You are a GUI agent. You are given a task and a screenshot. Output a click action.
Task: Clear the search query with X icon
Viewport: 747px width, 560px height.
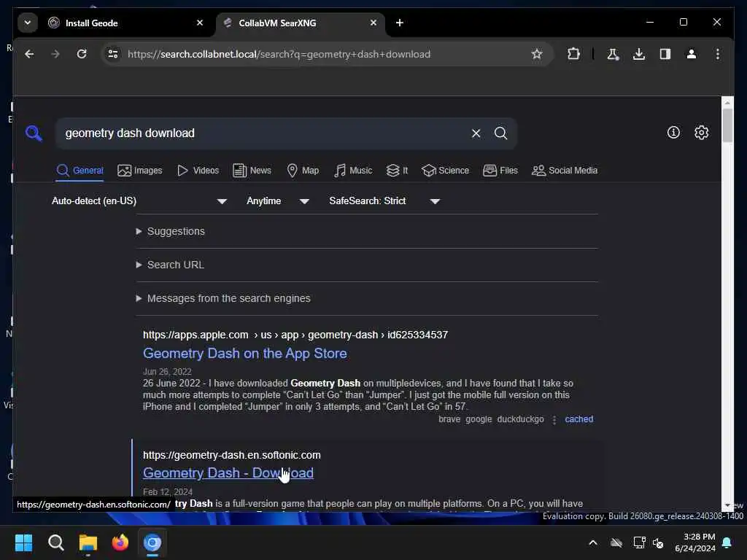pos(476,133)
